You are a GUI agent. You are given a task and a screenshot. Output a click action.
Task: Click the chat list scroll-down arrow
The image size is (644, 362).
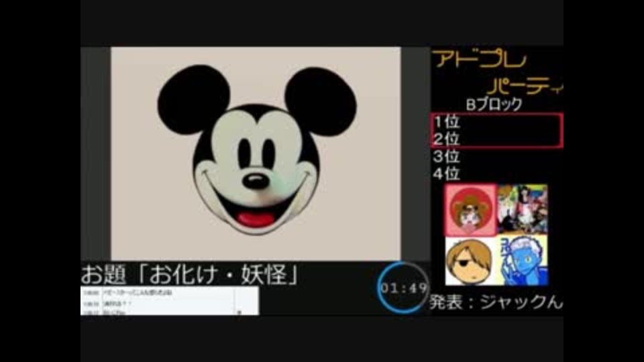(239, 312)
